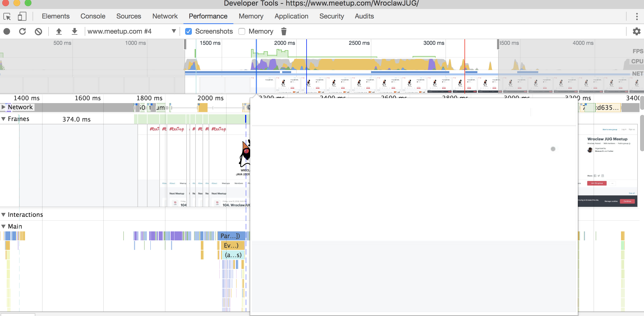Click the left overview range handle

click(185, 44)
